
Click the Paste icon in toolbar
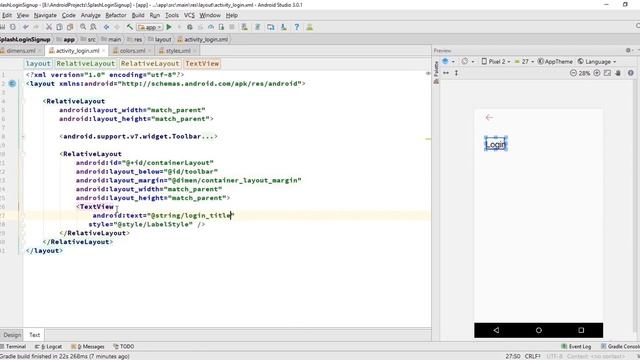click(x=70, y=27)
